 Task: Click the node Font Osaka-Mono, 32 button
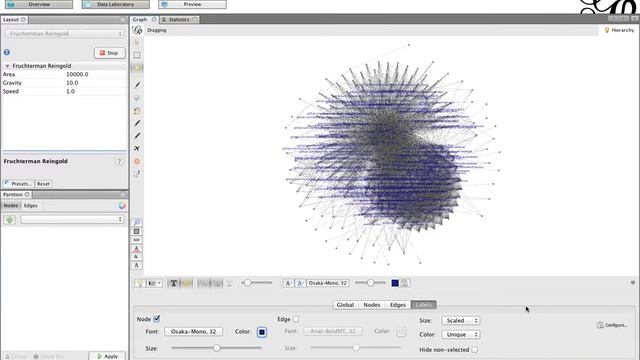(193, 331)
